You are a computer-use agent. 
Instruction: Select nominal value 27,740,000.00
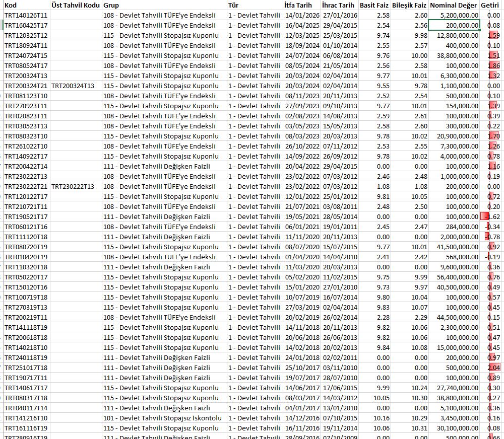(454, 388)
